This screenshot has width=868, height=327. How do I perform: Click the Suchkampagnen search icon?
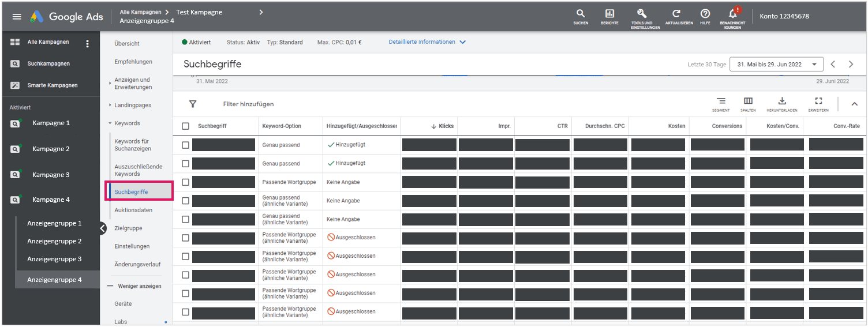point(15,64)
